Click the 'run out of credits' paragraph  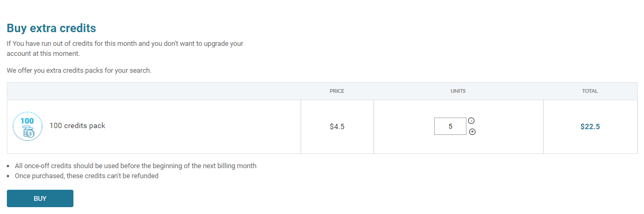[x=125, y=48]
